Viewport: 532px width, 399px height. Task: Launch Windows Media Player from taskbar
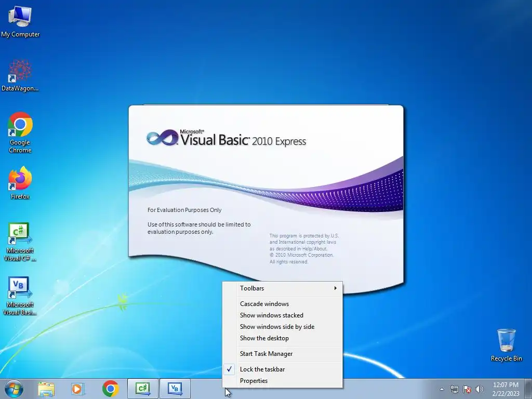coord(78,389)
